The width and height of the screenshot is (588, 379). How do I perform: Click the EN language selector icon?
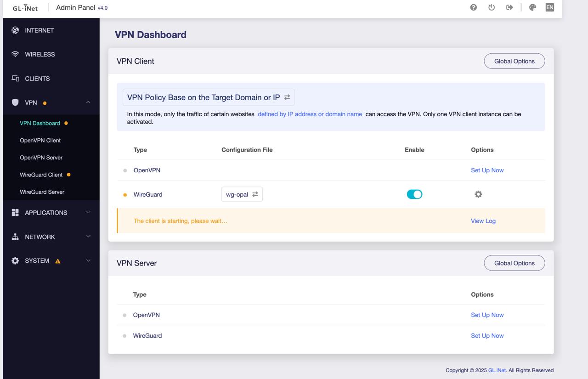pyautogui.click(x=549, y=7)
